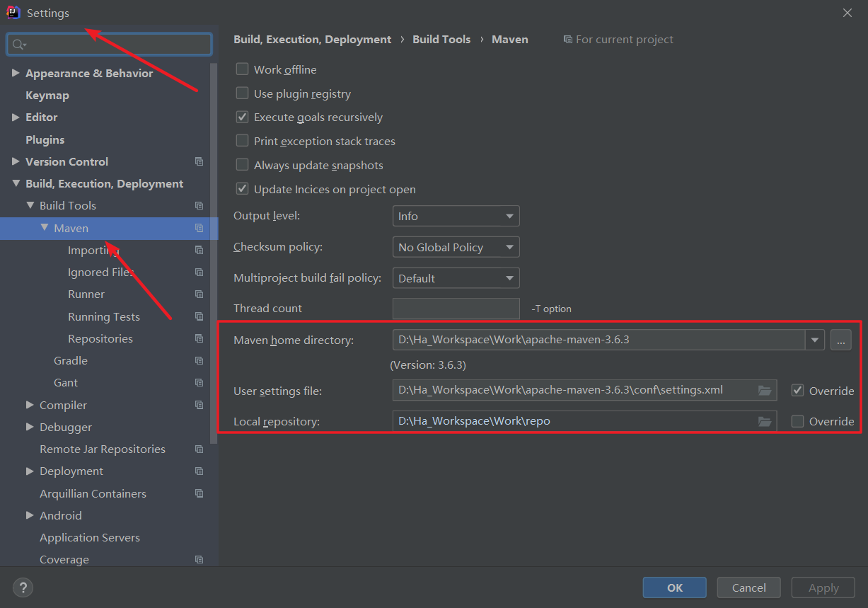The height and width of the screenshot is (608, 868).
Task: Enable Work offline checkbox
Action: (242, 69)
